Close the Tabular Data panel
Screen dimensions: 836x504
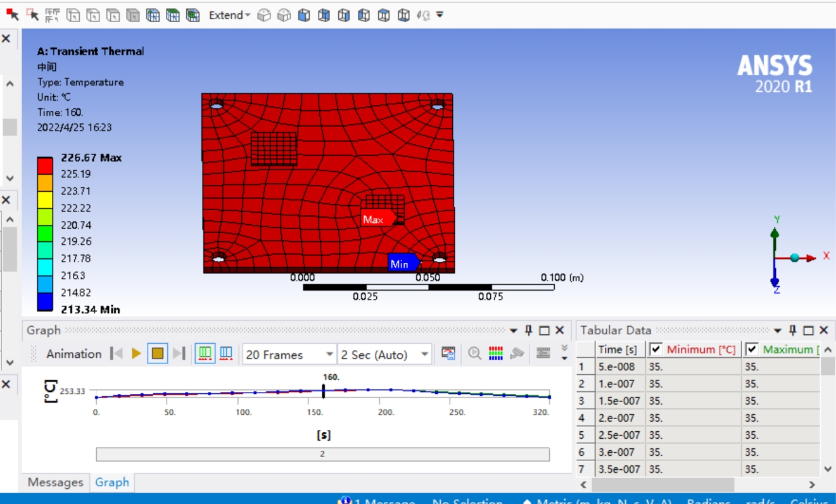[x=824, y=331]
